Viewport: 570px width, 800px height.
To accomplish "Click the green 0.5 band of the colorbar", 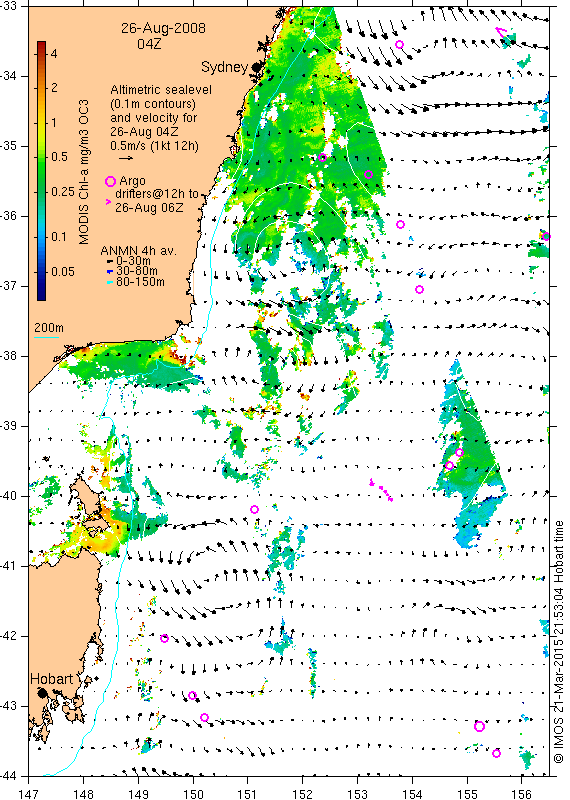I will [42, 157].
